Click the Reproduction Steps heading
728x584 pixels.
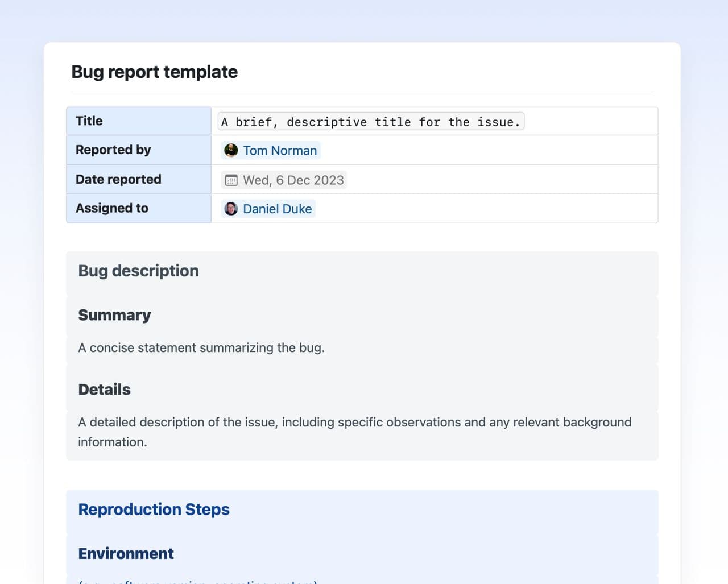tap(154, 510)
